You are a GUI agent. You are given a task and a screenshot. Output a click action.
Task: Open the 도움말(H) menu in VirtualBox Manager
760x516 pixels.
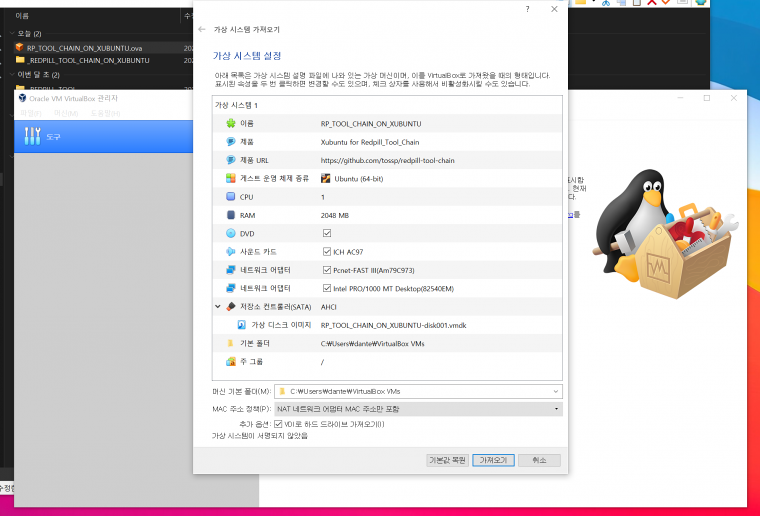(x=105, y=113)
